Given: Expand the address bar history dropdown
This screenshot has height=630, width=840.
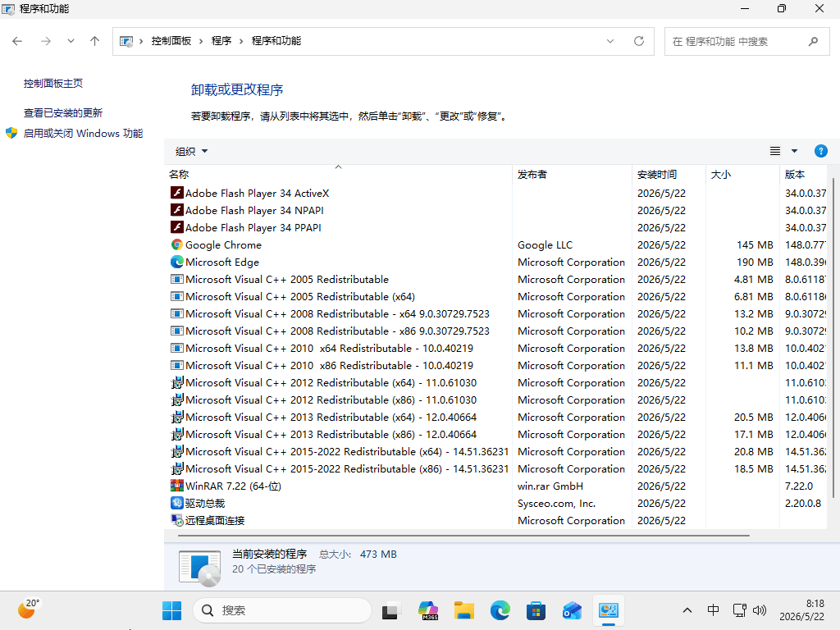Looking at the screenshot, I should 609,41.
